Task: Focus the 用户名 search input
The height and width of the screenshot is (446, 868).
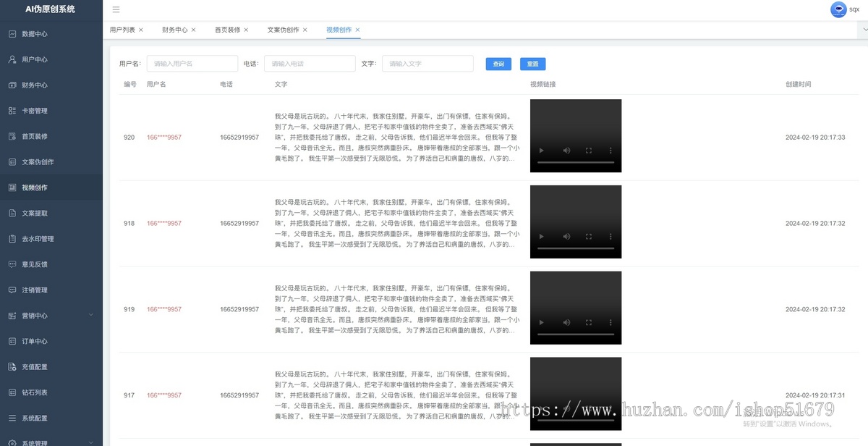Action: [192, 64]
